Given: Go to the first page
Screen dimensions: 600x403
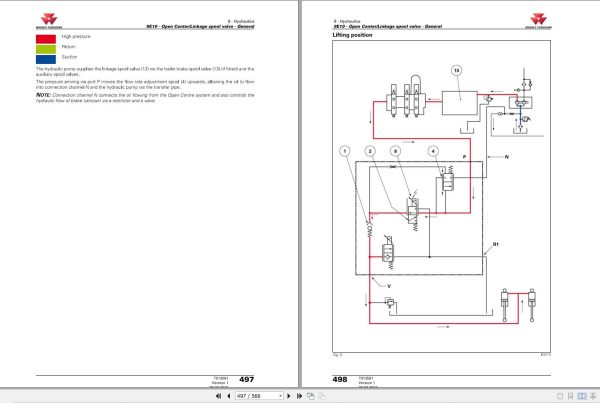Looking at the screenshot, I should coord(218,396).
